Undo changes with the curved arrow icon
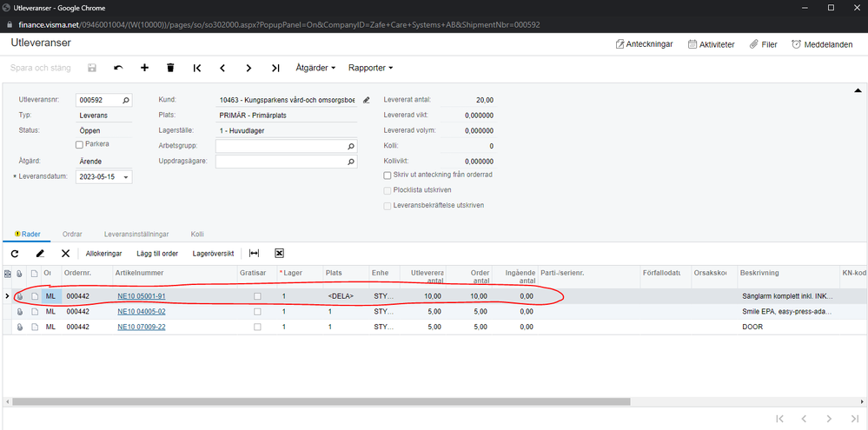Image resolution: width=868 pixels, height=430 pixels. [x=118, y=68]
